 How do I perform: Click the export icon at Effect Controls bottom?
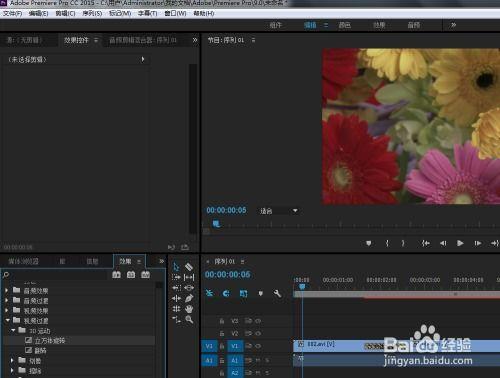click(185, 247)
